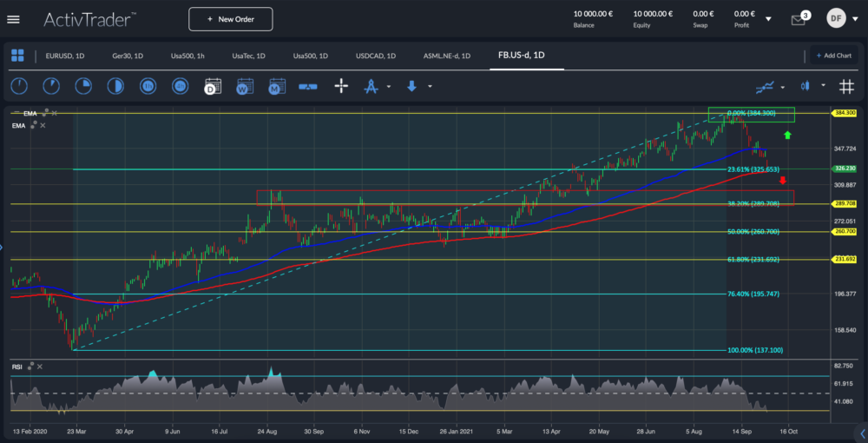
Task: Switch to the Usa500, 1D chart tab
Action: click(x=311, y=56)
